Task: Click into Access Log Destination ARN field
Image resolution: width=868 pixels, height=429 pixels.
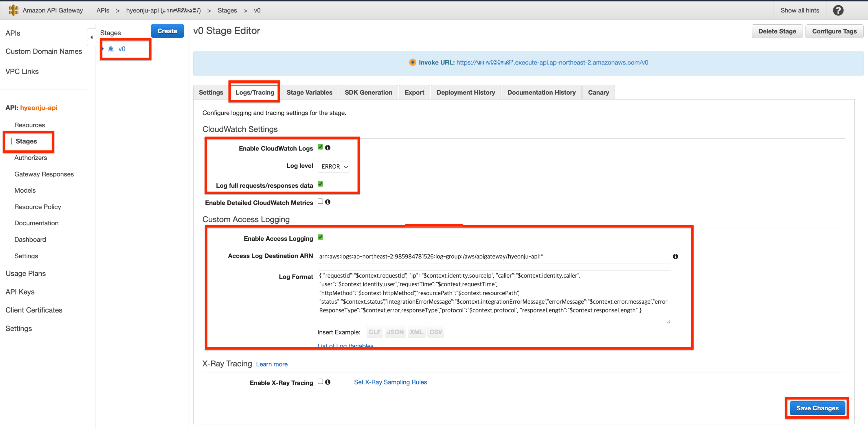Action: click(494, 257)
